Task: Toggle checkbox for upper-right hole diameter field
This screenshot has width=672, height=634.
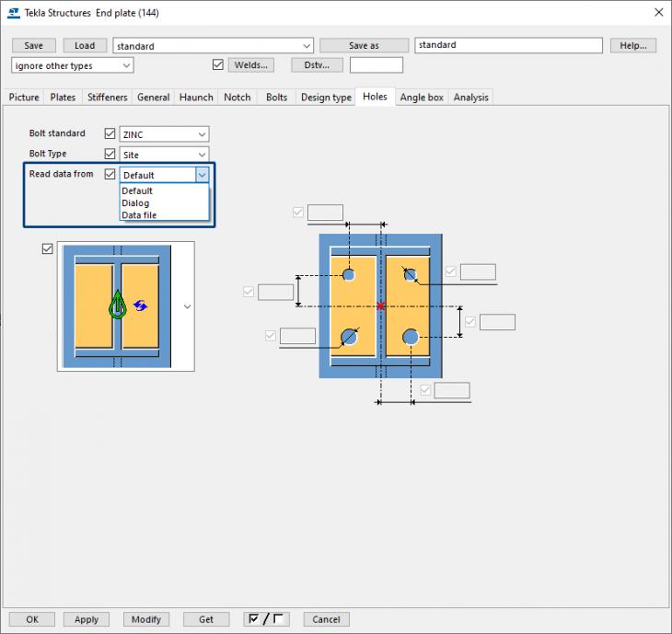Action: [x=450, y=271]
